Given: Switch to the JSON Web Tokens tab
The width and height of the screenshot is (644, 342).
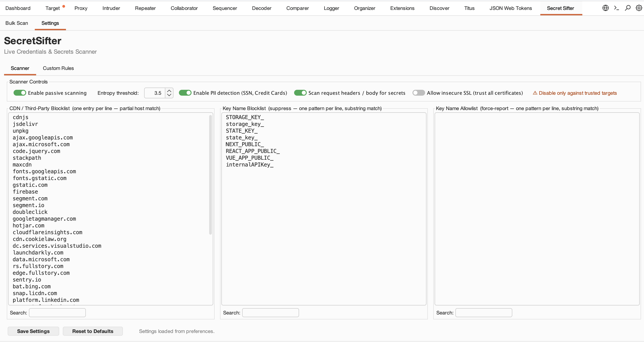Looking at the screenshot, I should [x=511, y=8].
